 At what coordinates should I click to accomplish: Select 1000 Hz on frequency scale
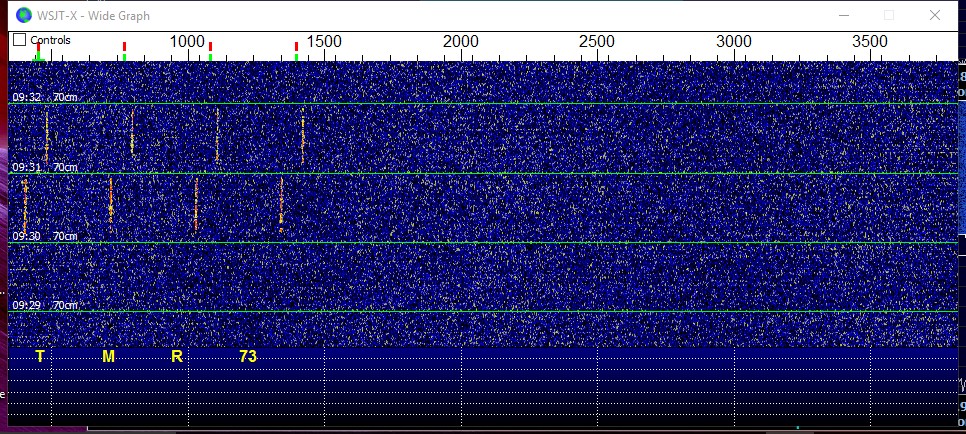[x=187, y=41]
